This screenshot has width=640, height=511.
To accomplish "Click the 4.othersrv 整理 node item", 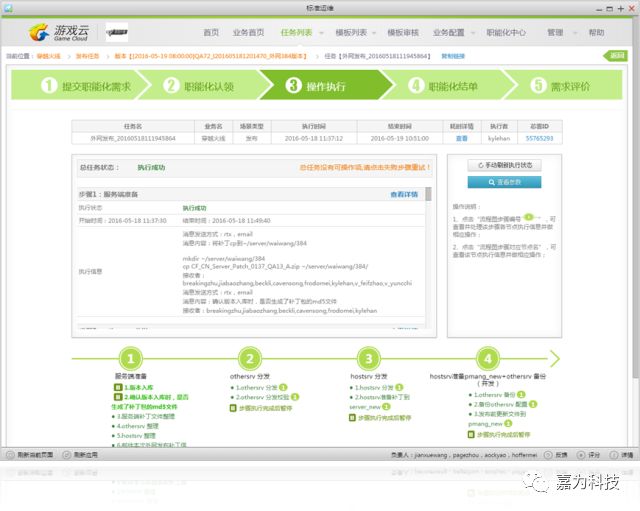I will tap(137, 426).
